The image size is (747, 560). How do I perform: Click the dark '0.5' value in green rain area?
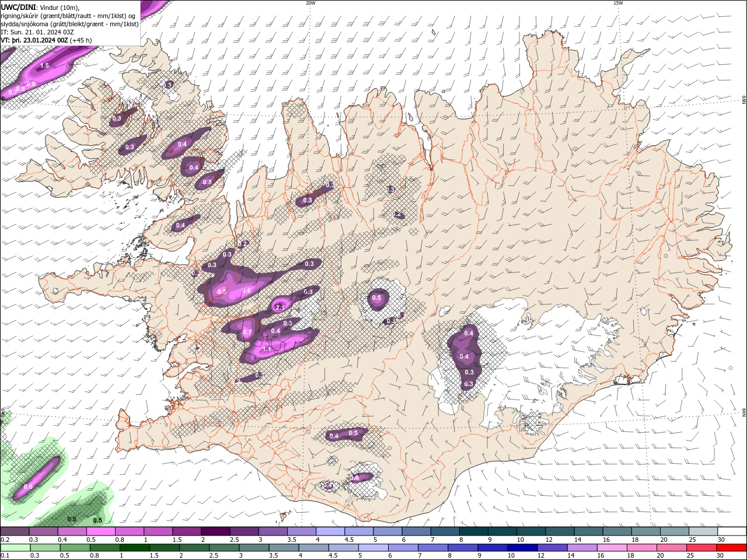97,520
